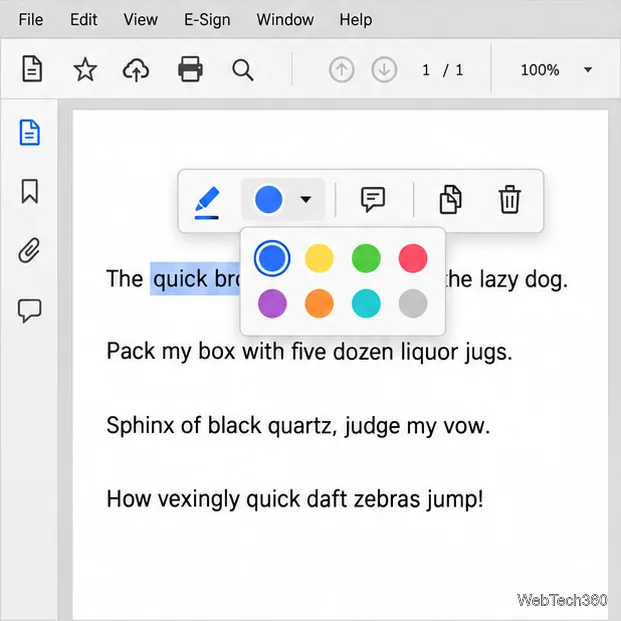Select the highlighter pen tool
Image resolution: width=621 pixels, height=621 pixels.
pyautogui.click(x=207, y=202)
